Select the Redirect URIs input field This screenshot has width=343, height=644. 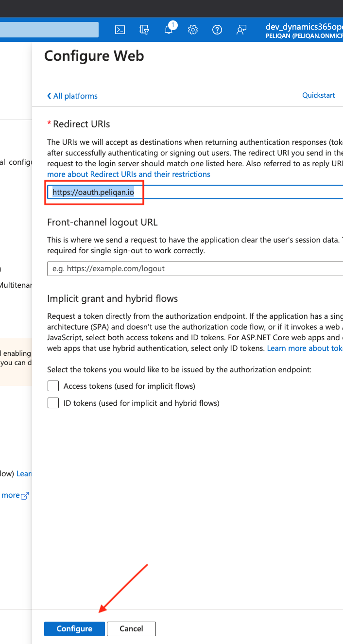point(195,192)
